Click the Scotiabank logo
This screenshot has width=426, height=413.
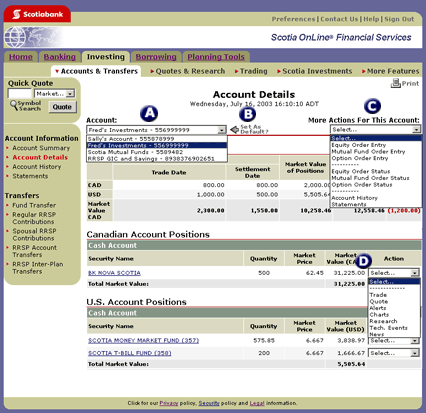pyautogui.click(x=37, y=14)
